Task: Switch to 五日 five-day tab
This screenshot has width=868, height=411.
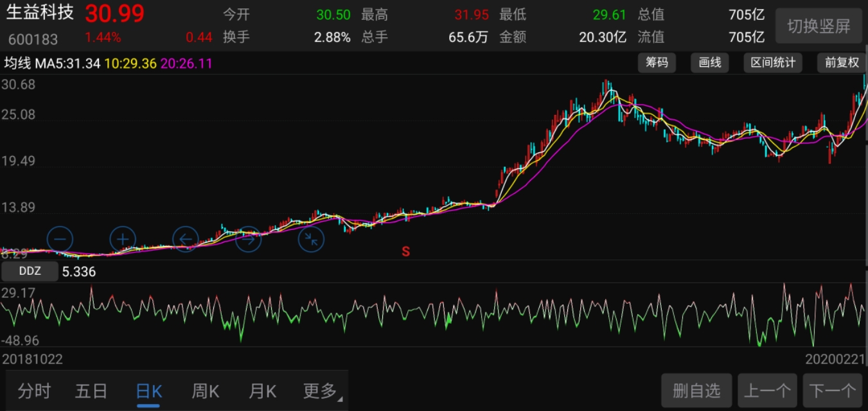Action: (x=91, y=390)
